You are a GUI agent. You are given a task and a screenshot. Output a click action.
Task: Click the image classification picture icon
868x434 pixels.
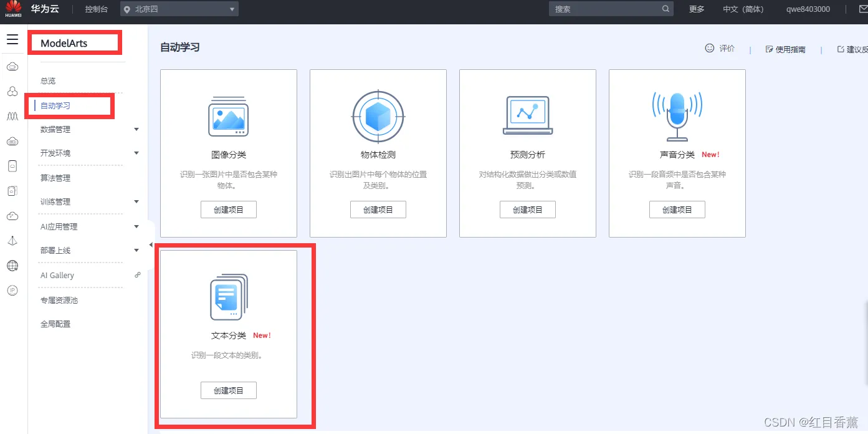point(228,117)
